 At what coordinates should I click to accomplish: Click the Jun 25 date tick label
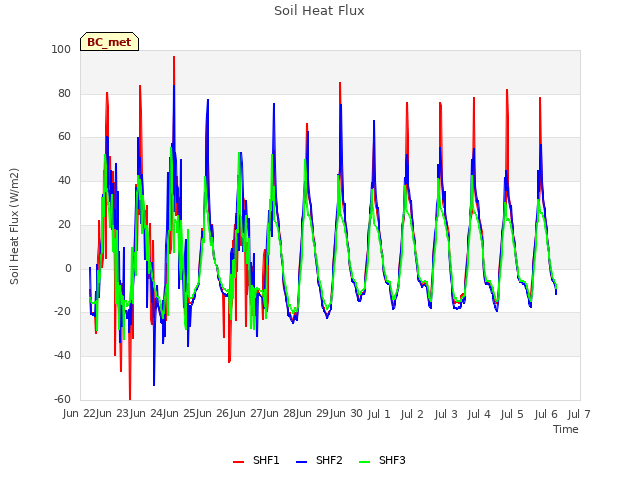pos(179,414)
